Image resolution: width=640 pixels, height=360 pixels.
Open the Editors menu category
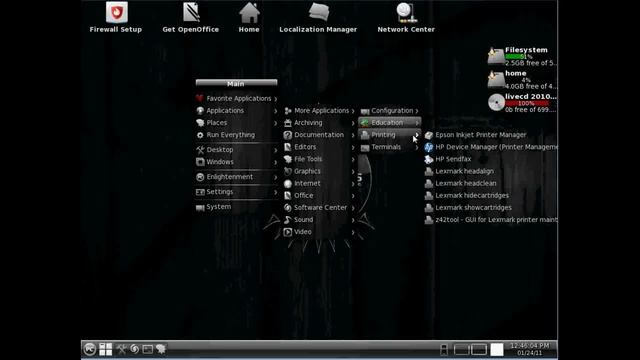pyautogui.click(x=319, y=147)
